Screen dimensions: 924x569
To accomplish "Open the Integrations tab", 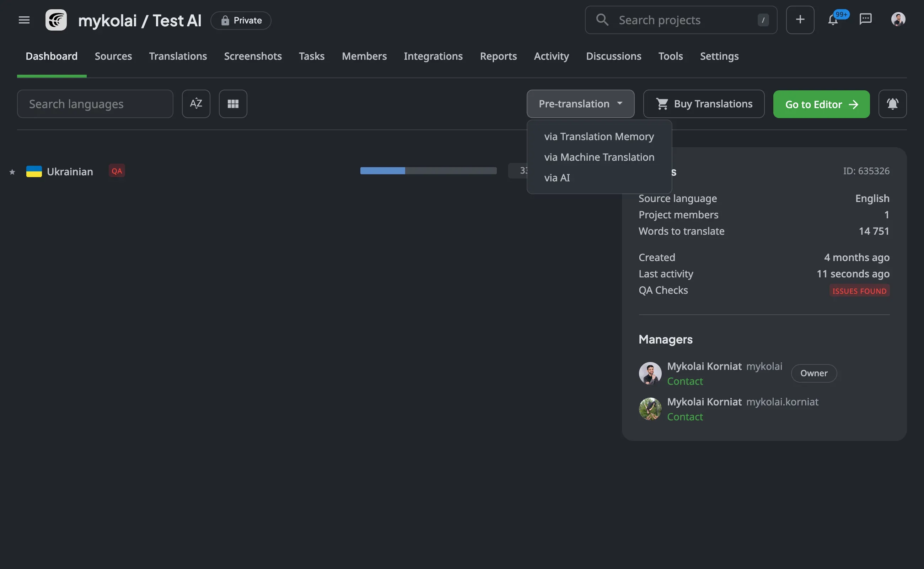I will 433,57.
